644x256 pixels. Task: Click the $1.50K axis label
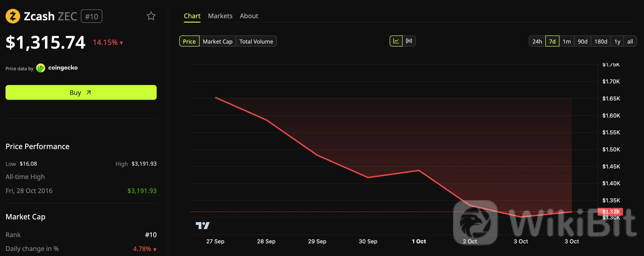point(611,150)
